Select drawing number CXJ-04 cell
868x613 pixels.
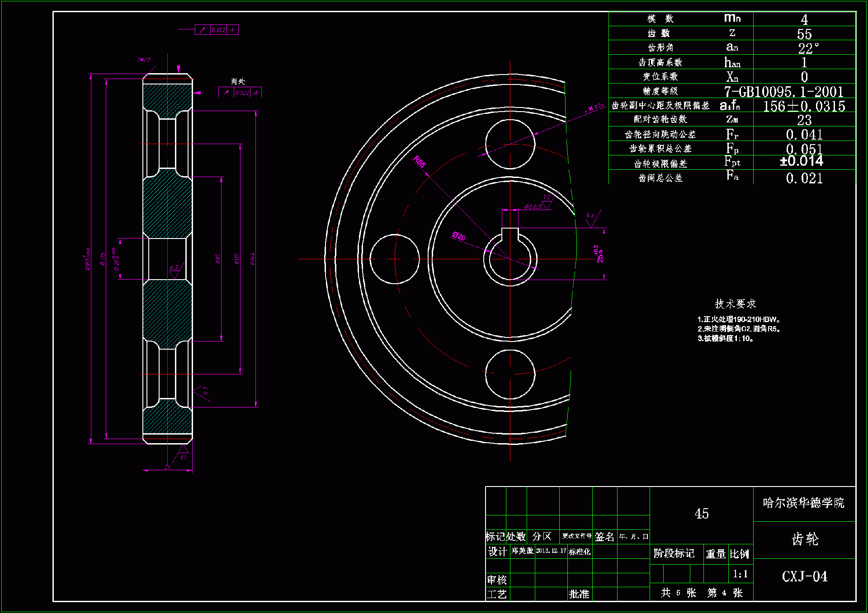pyautogui.click(x=804, y=577)
